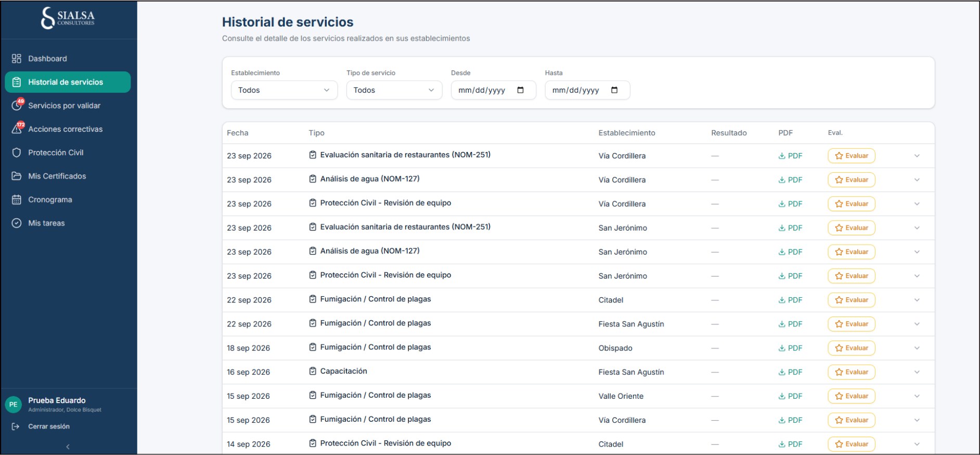Screen dimensions: 980x455
Task: Download PDF for 14 sep Citadel Protección Civil
Action: (x=790, y=444)
